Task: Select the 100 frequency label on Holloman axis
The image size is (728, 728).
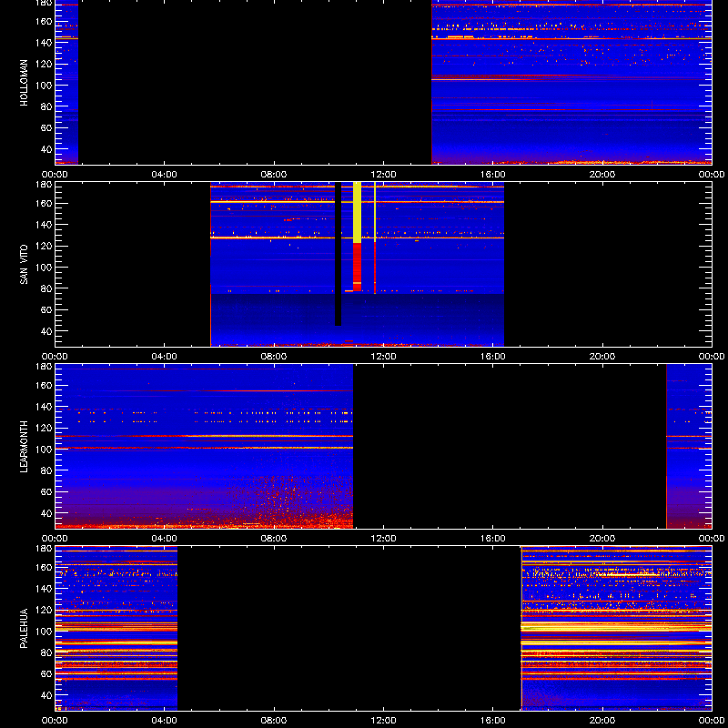Action: pyautogui.click(x=44, y=85)
